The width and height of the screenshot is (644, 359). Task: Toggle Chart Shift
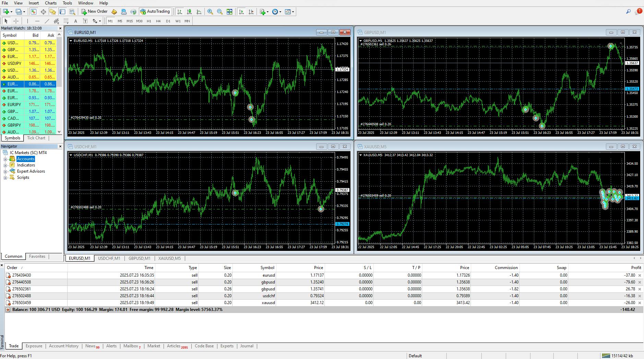coord(251,12)
